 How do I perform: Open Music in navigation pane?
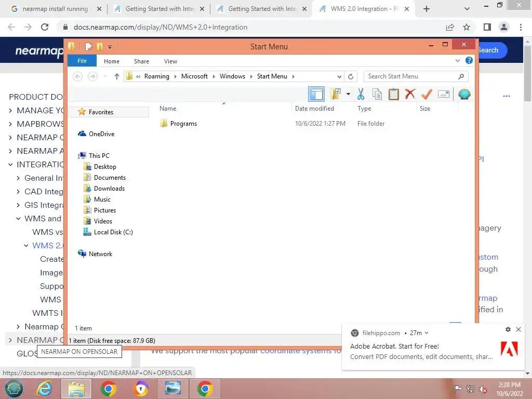pos(102,199)
